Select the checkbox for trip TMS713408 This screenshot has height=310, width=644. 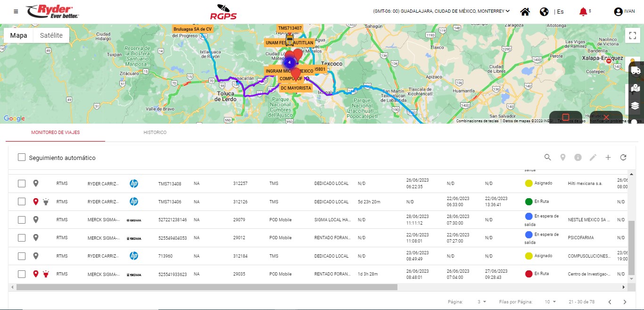[x=22, y=184]
